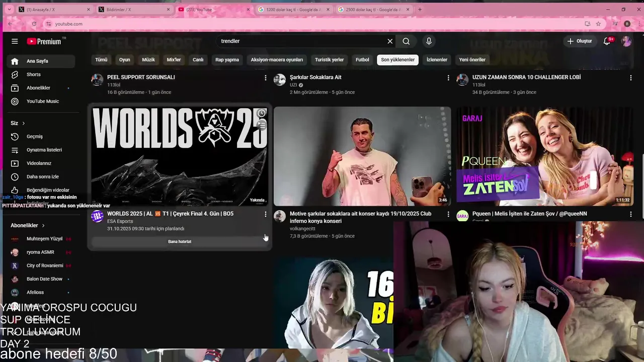Click the Oluştur create button
Viewport: 644px width, 362px height.
tap(580, 41)
